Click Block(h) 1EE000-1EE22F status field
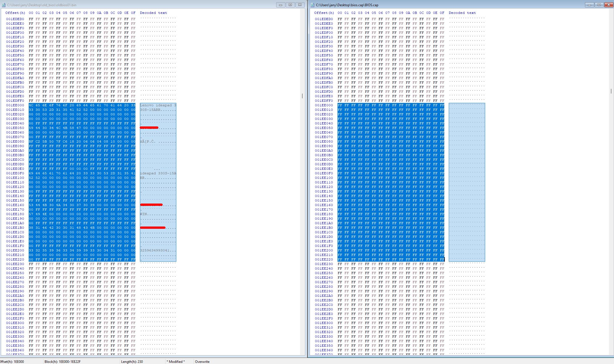614x364 pixels. coord(62,361)
